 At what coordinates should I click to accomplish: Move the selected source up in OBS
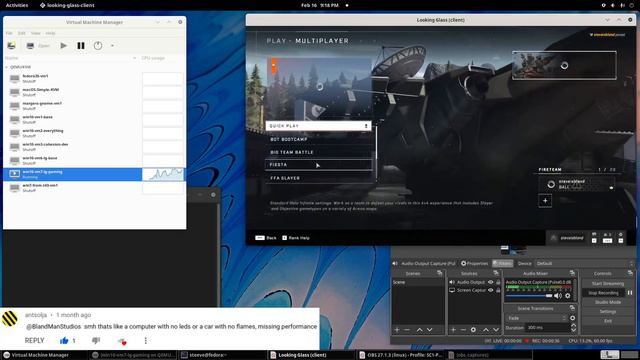click(486, 329)
